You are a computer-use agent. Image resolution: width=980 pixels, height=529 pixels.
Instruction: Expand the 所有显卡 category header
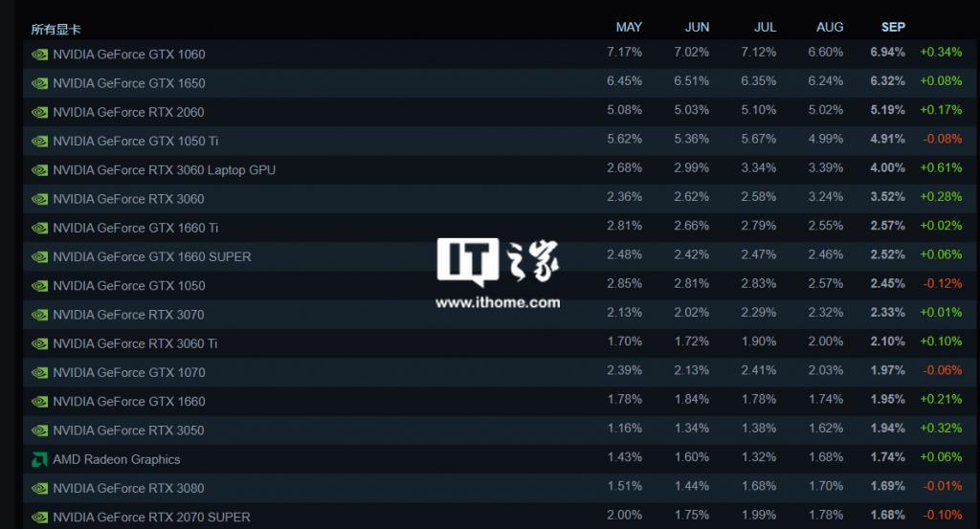[x=56, y=29]
